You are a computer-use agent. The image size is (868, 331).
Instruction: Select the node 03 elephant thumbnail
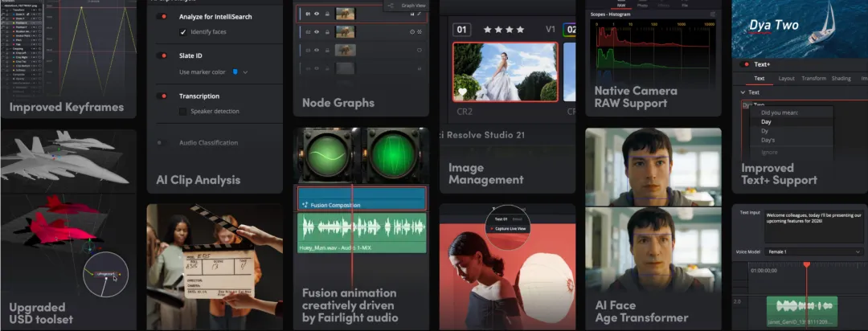click(346, 51)
